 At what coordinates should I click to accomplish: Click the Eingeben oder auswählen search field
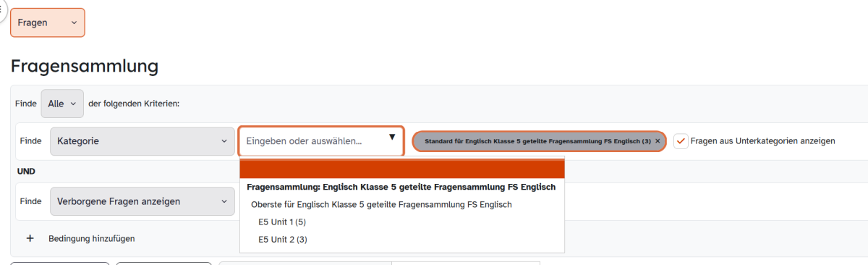click(321, 141)
